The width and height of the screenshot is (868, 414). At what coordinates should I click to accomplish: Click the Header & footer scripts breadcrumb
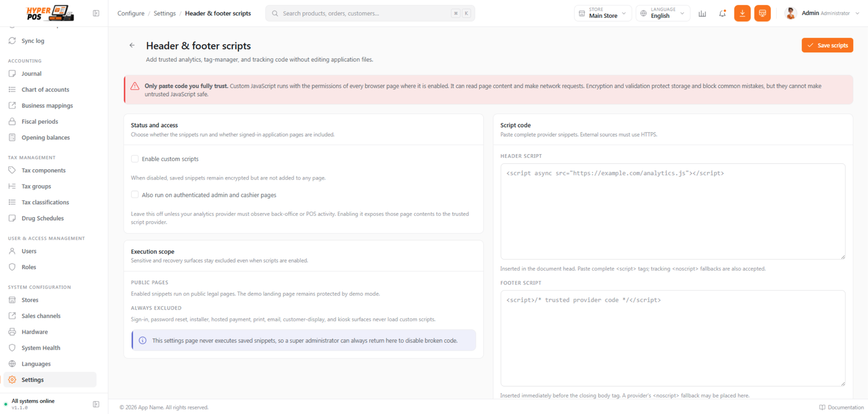click(218, 14)
